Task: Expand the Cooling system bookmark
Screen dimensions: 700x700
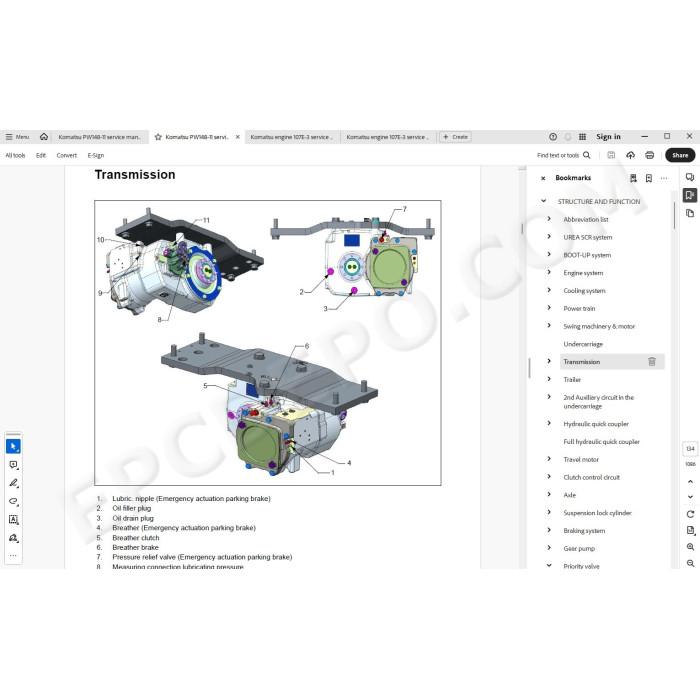Action: click(550, 290)
